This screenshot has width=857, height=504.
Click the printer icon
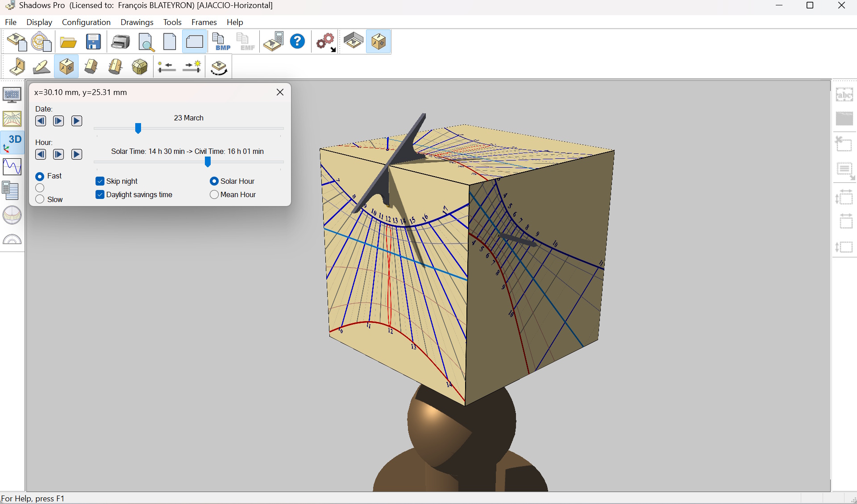120,42
